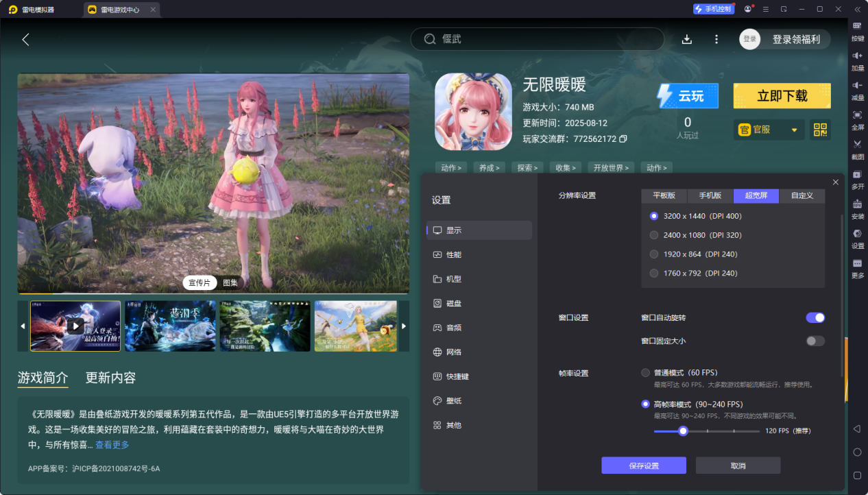868x495 pixels.
Task: Click 登录领福利 login button
Action: point(796,39)
